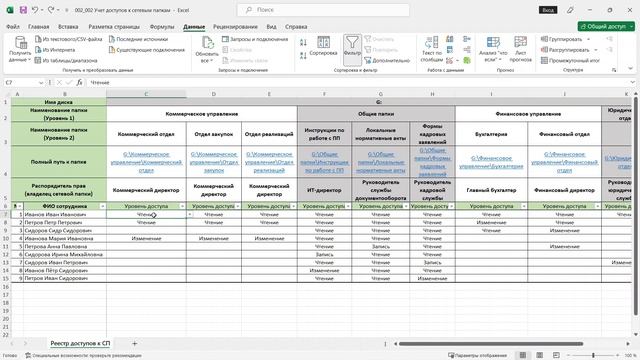
Task: Open Queries & Connections (Запросы и подключения)
Action: [x=255, y=39]
